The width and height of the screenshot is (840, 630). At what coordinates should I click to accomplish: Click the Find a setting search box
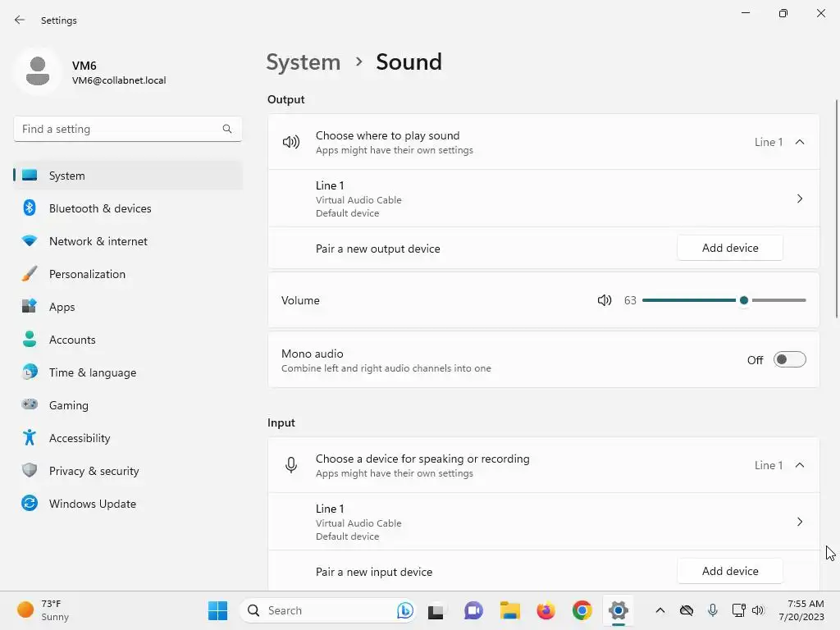(119, 129)
